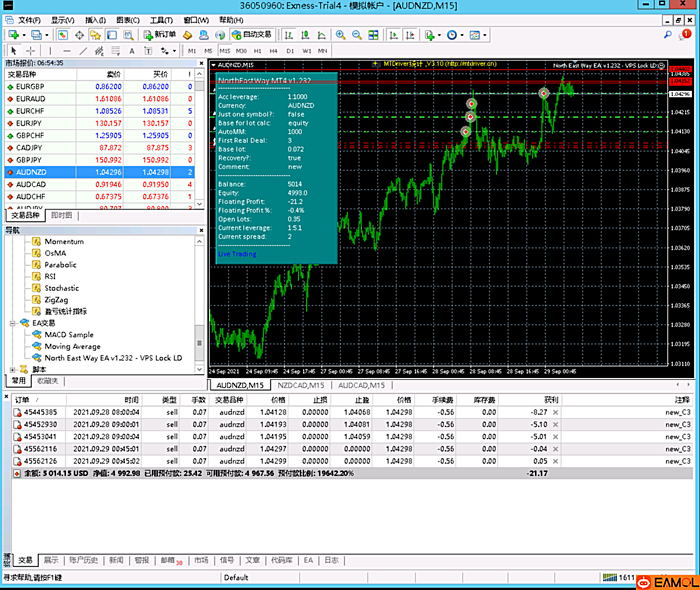The width and height of the screenshot is (700, 590).
Task: Open the 图表(C) menu
Action: point(128,20)
